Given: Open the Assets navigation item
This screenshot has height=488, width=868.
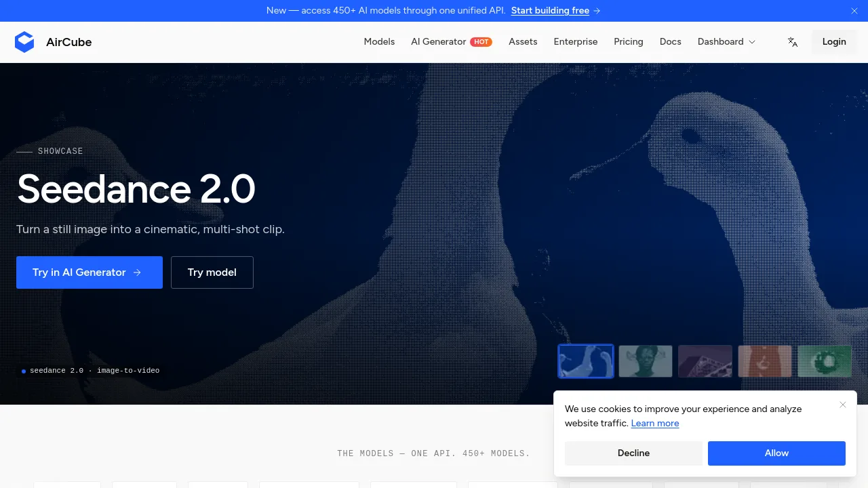Looking at the screenshot, I should [523, 42].
